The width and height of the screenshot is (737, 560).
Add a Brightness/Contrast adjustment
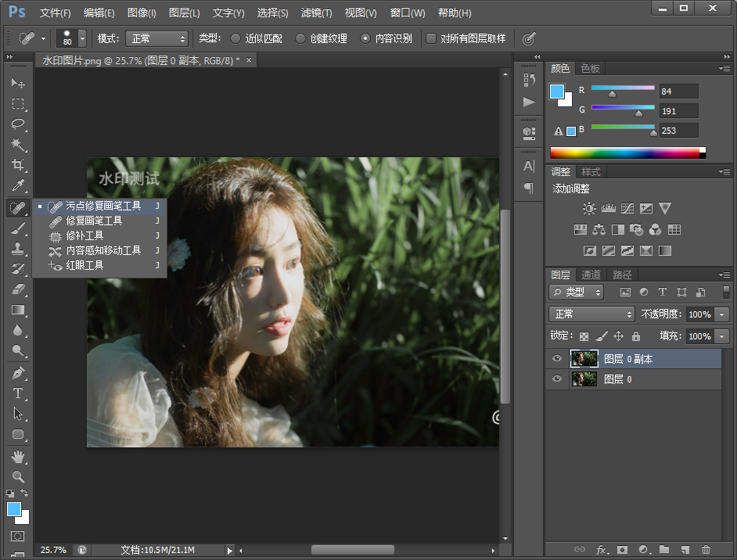589,209
